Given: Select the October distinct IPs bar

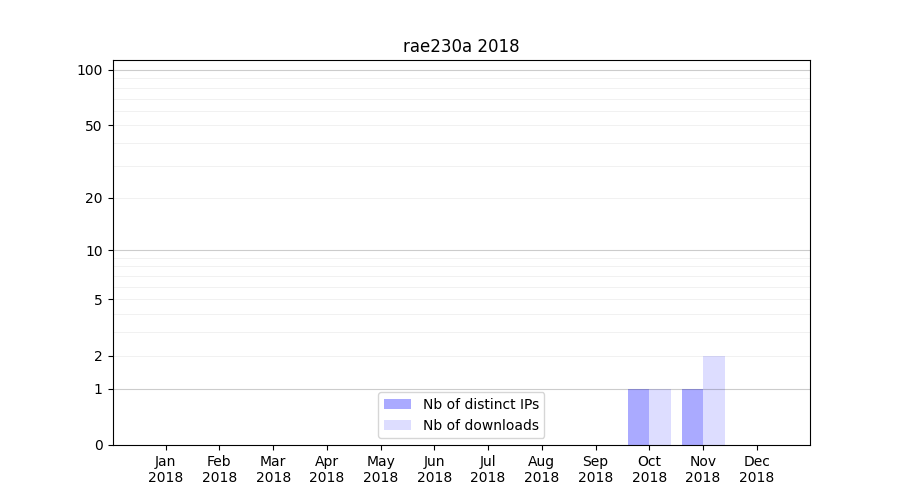Looking at the screenshot, I should (x=638, y=417).
